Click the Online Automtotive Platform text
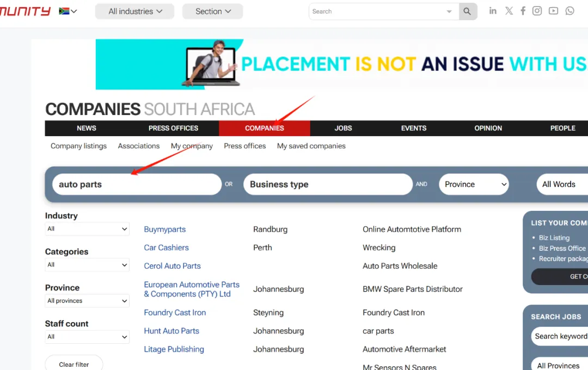The image size is (588, 370). click(x=412, y=229)
